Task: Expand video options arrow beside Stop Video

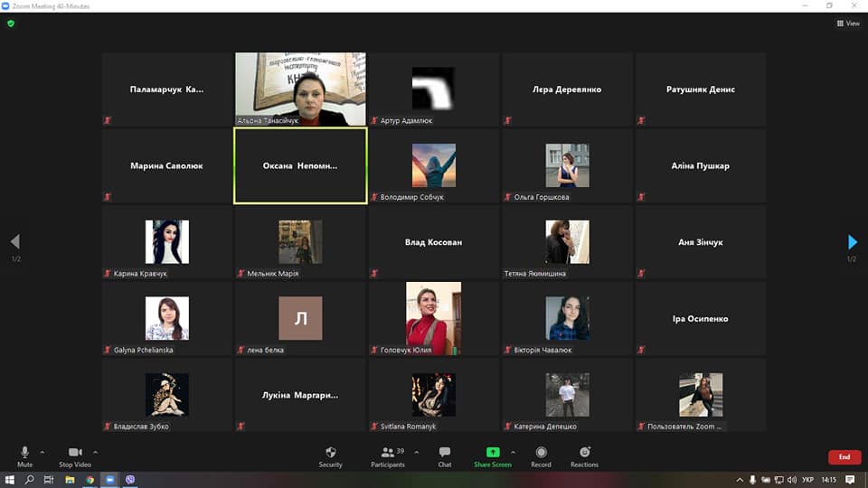Action: point(96,452)
